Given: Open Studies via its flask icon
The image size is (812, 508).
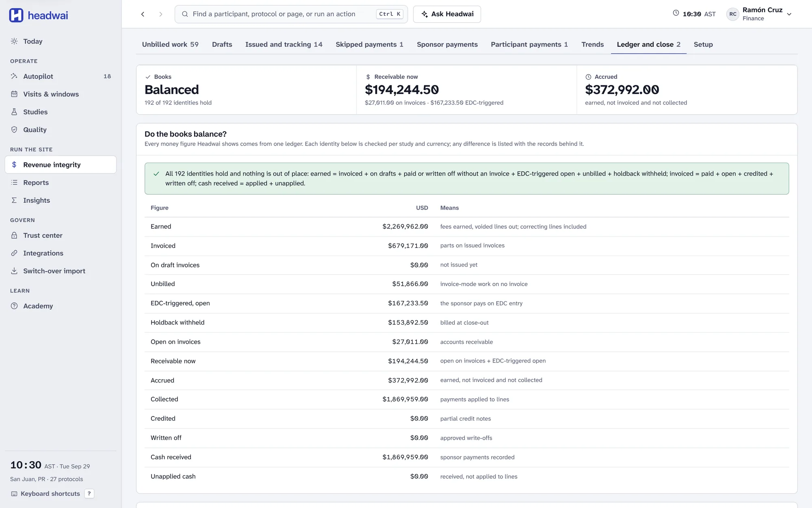Looking at the screenshot, I should (14, 112).
